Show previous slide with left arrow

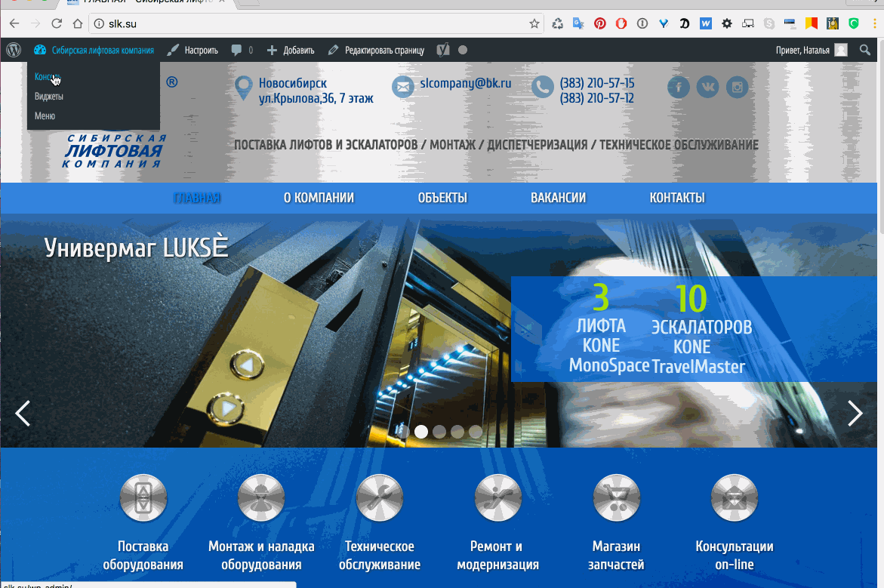pyautogui.click(x=23, y=414)
